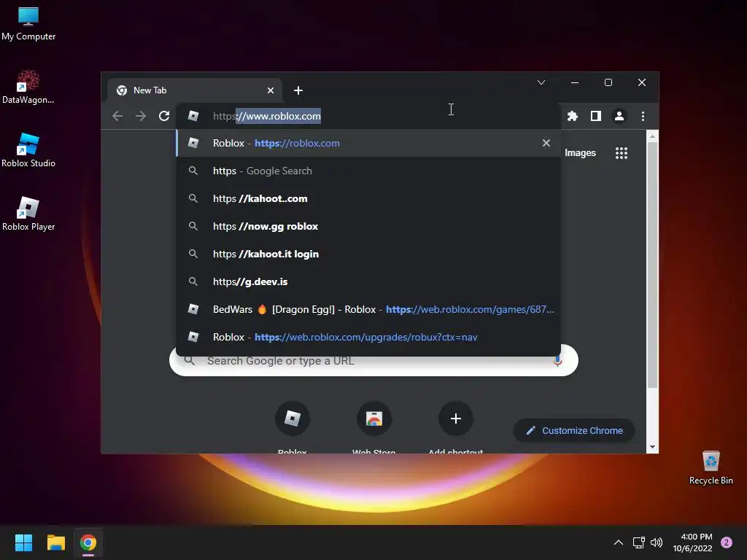Click the scrollbar up arrow in Chrome

pyautogui.click(x=652, y=136)
